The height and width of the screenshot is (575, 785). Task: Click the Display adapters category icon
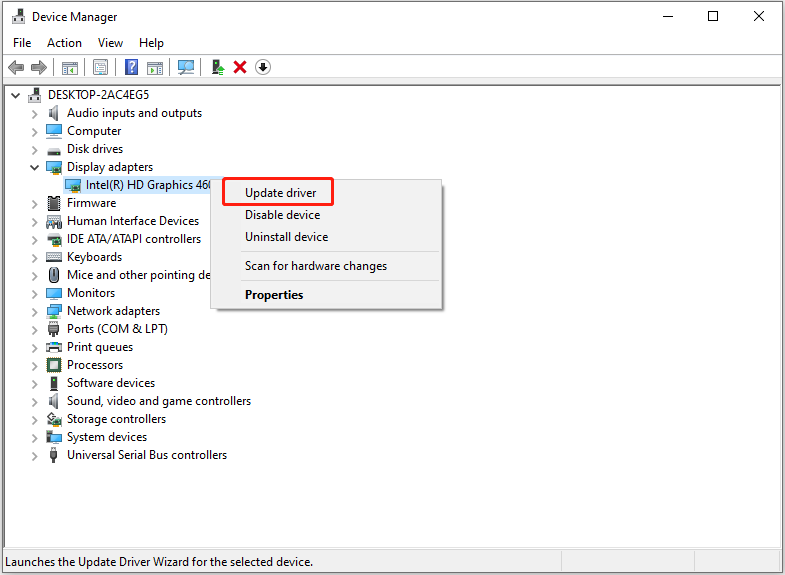[x=54, y=167]
